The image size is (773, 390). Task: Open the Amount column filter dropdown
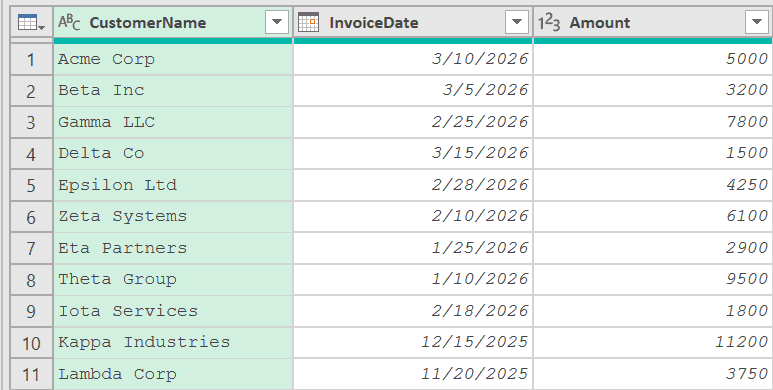click(757, 22)
